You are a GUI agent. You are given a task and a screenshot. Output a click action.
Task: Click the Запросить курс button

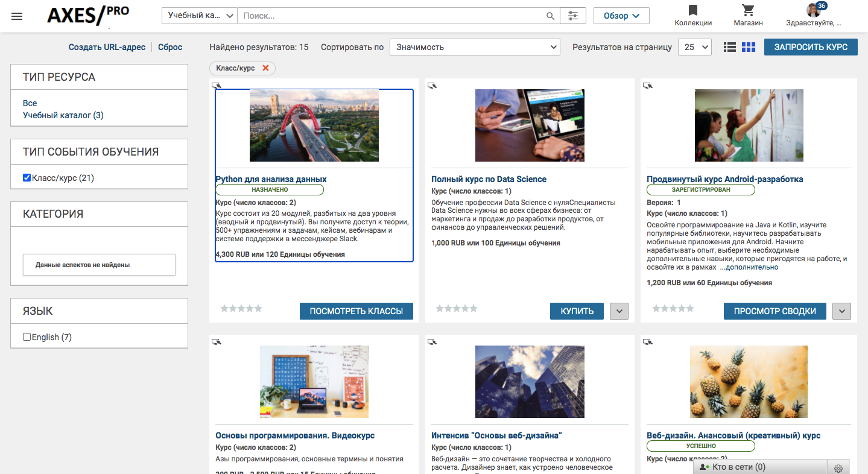[x=811, y=47]
